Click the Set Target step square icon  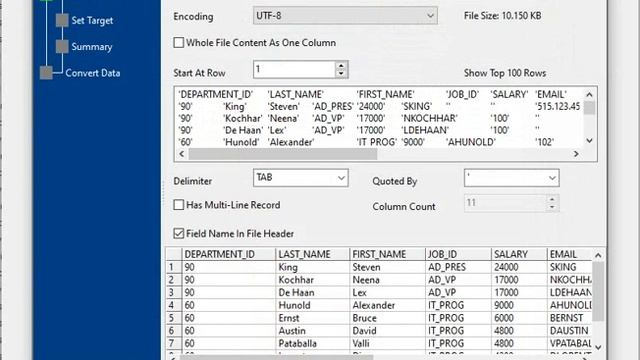62,20
